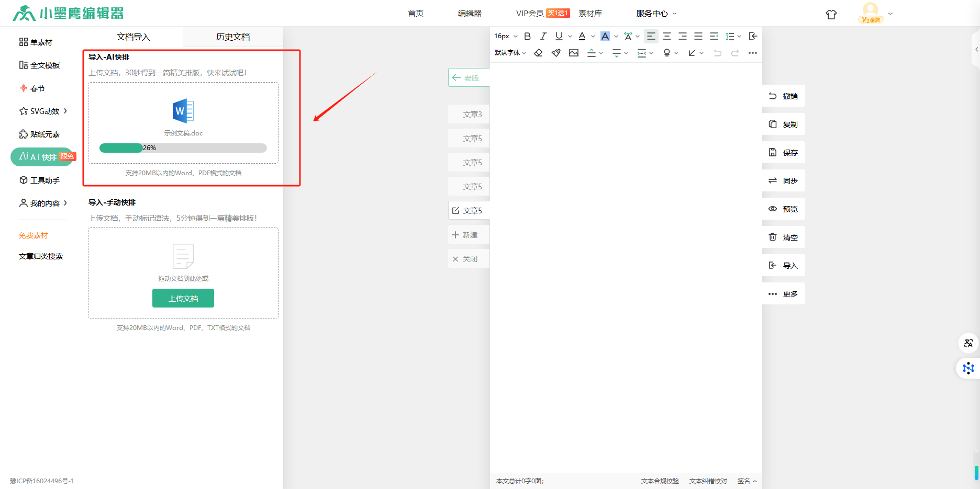Open the 素材库 menu item
980x489 pixels.
point(590,14)
